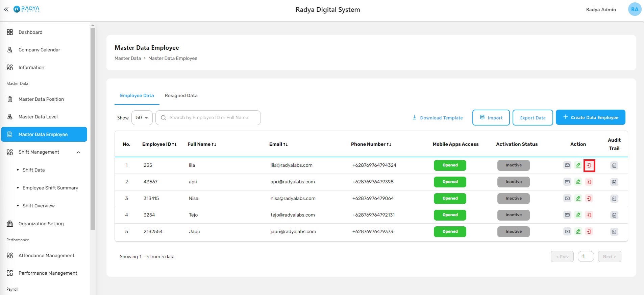644x295 pixels.
Task: Open Master Data Position in the sidebar
Action: [x=41, y=99]
